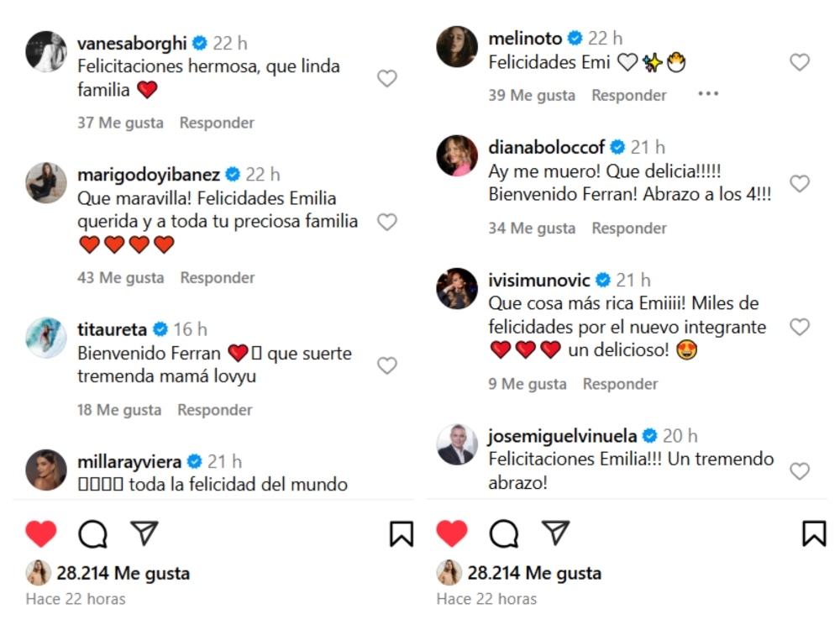Open marigodoyibanez's profile username
The height and width of the screenshot is (625, 840).
(149, 175)
